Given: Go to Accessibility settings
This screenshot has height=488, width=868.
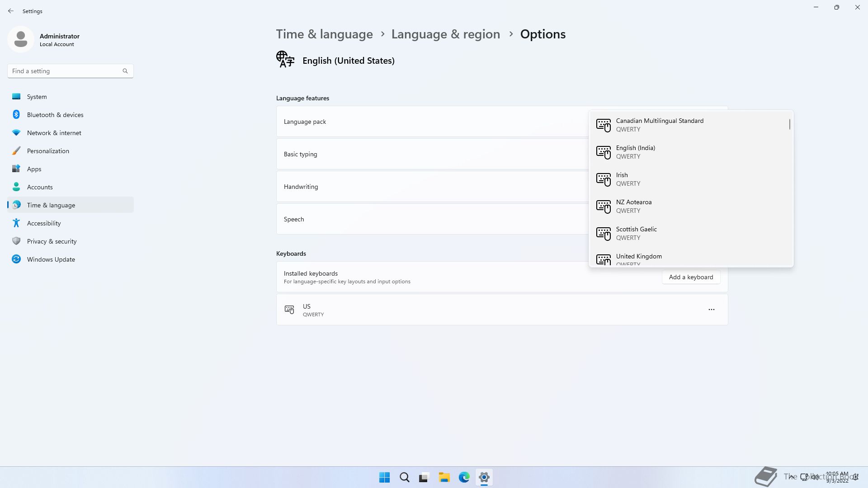Looking at the screenshot, I should 44,223.
